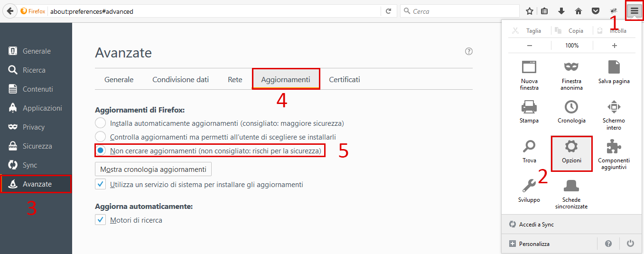
Task: Switch to the Generale tab under Avanzate
Action: [x=119, y=79]
